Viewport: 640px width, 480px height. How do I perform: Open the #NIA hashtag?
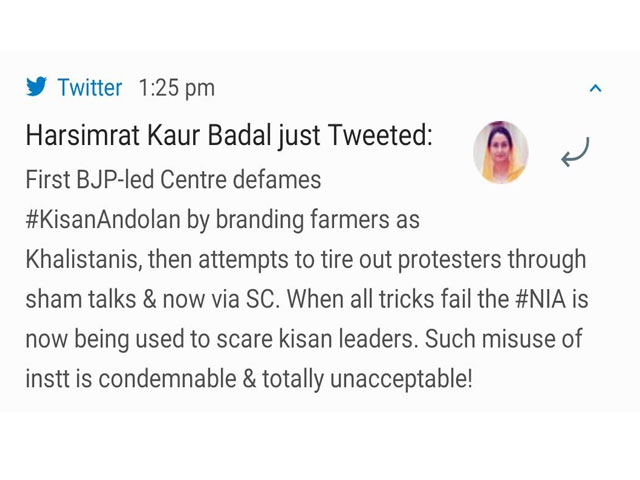coord(540,299)
